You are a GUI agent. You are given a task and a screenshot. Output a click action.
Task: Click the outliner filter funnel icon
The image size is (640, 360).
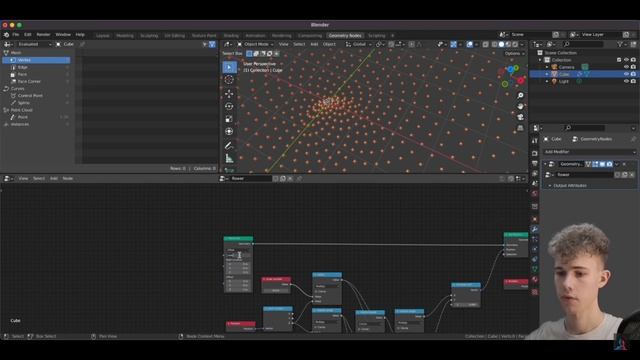click(x=621, y=44)
